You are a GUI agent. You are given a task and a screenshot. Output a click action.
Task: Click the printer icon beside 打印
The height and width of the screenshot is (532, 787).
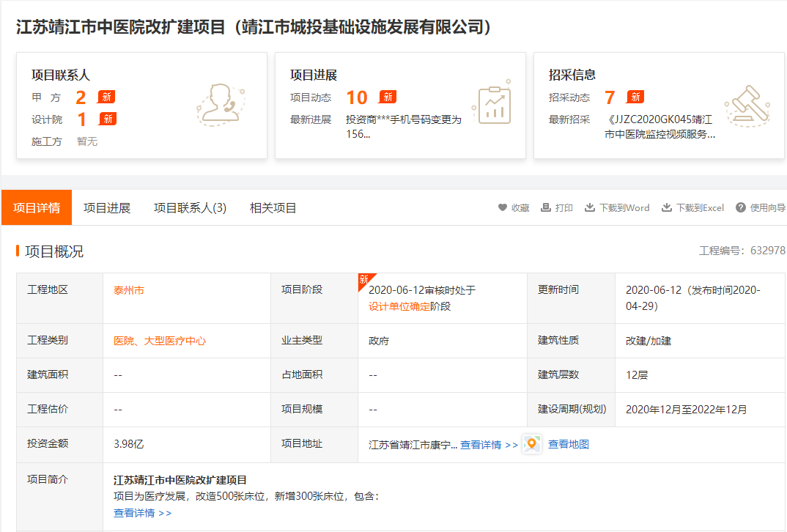pyautogui.click(x=546, y=207)
